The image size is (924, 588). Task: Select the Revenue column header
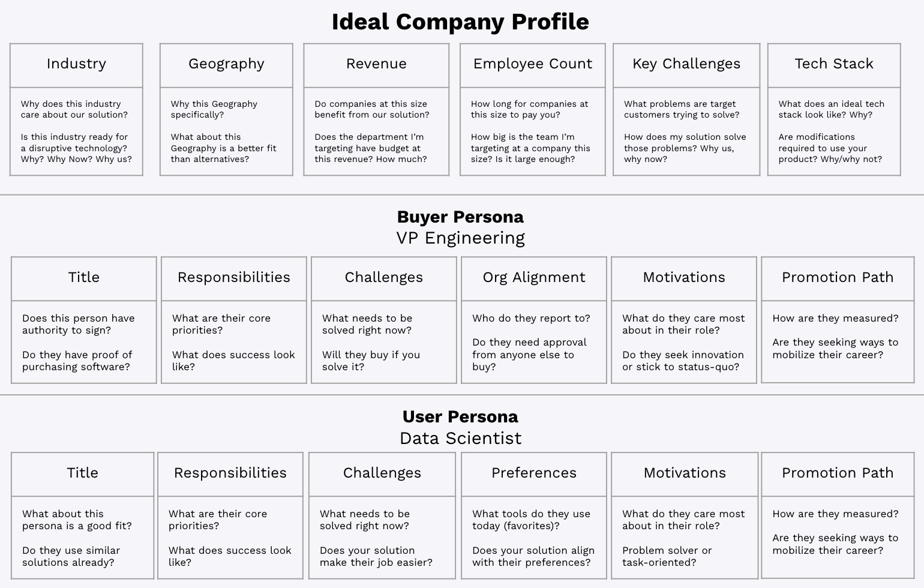click(376, 64)
